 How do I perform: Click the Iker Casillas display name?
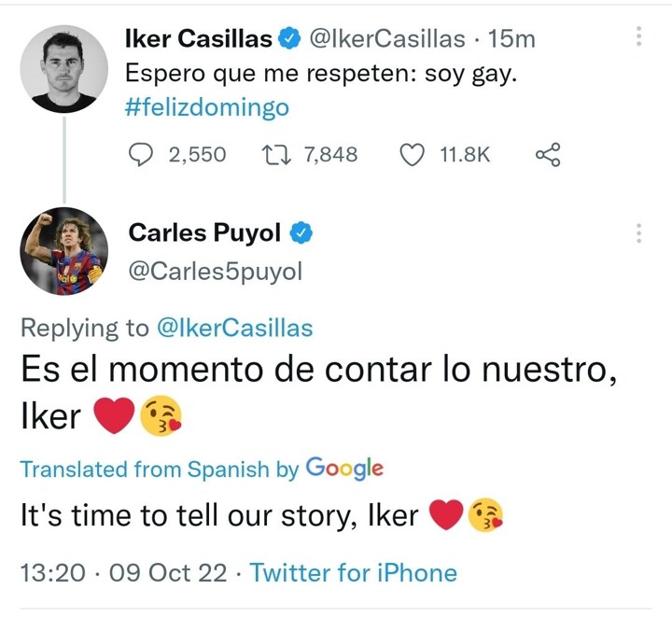click(x=198, y=38)
